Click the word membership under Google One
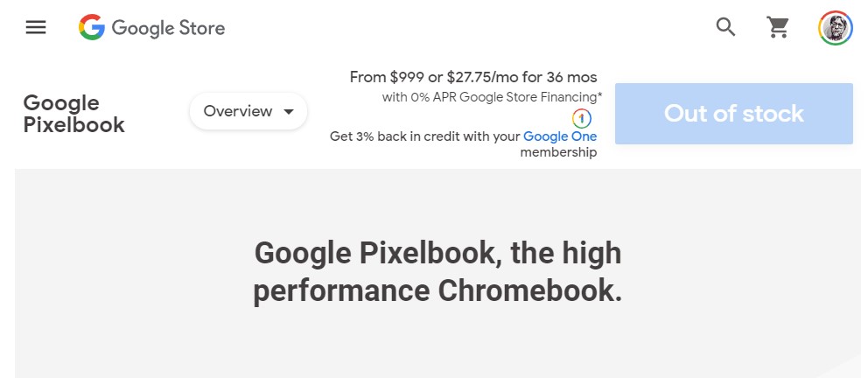Screen dimensions: 868x378 (x=558, y=152)
